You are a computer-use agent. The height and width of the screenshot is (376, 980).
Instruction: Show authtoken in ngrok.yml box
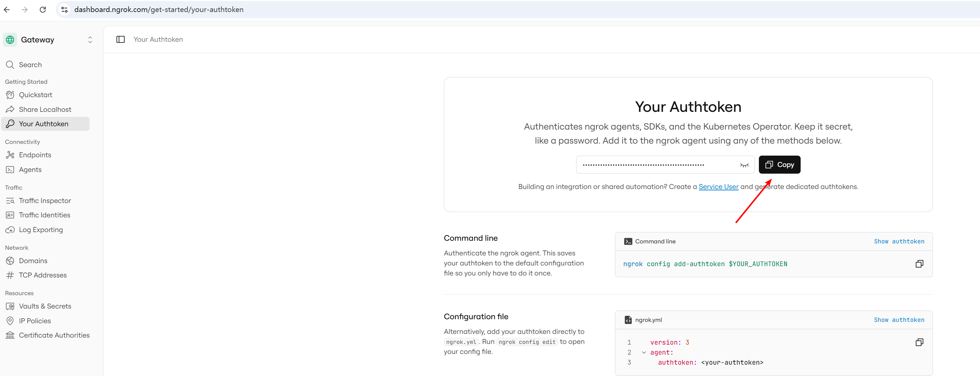(x=899, y=320)
